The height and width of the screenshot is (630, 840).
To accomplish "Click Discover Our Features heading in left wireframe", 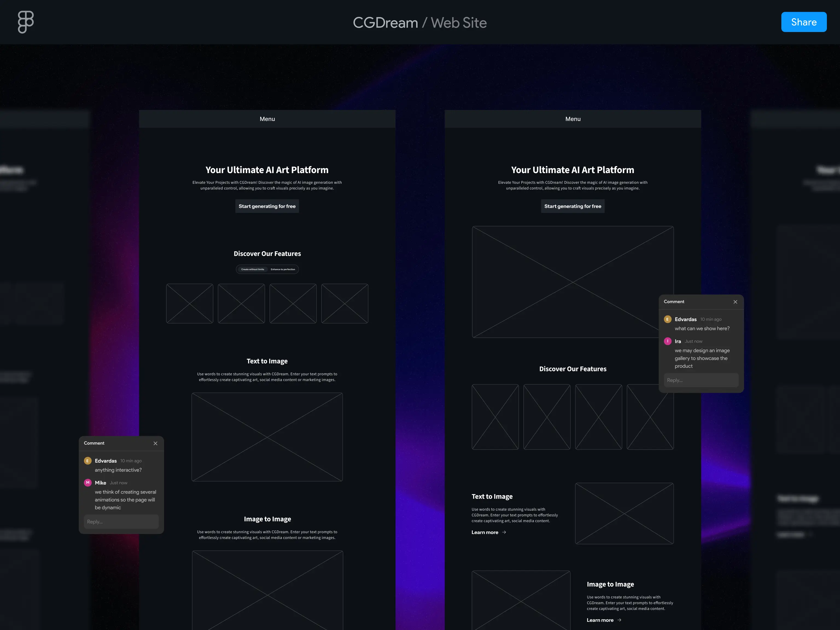I will (x=267, y=254).
